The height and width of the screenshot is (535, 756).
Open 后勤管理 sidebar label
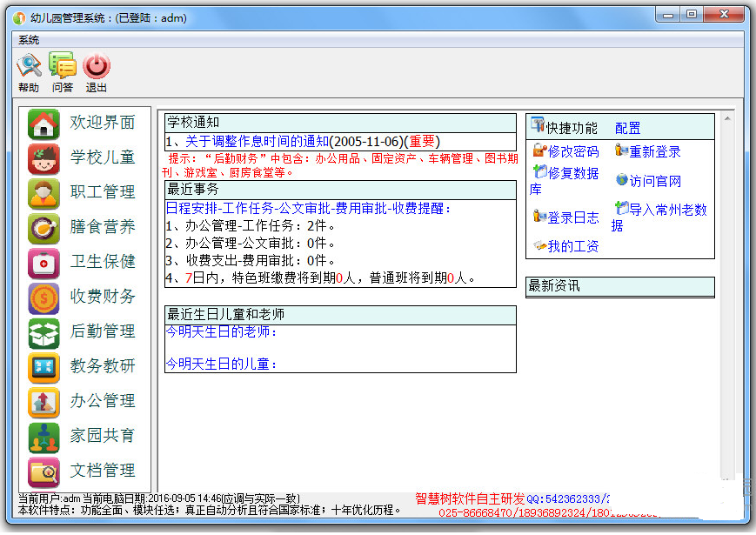point(102,331)
